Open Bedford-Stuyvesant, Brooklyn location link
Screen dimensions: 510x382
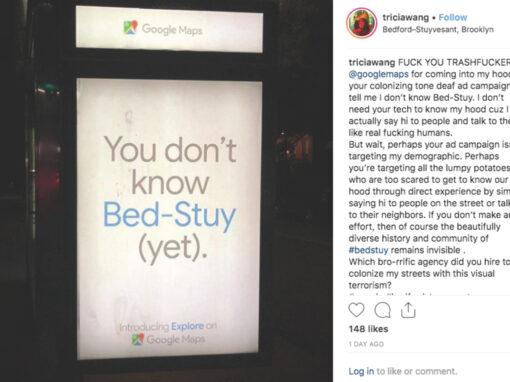pyautogui.click(x=438, y=29)
